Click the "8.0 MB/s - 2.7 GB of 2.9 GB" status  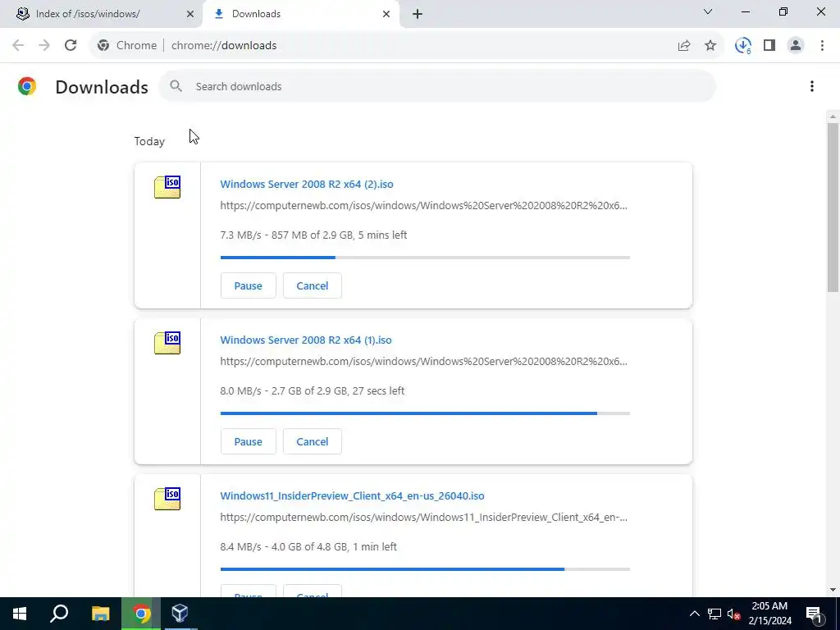[313, 390]
